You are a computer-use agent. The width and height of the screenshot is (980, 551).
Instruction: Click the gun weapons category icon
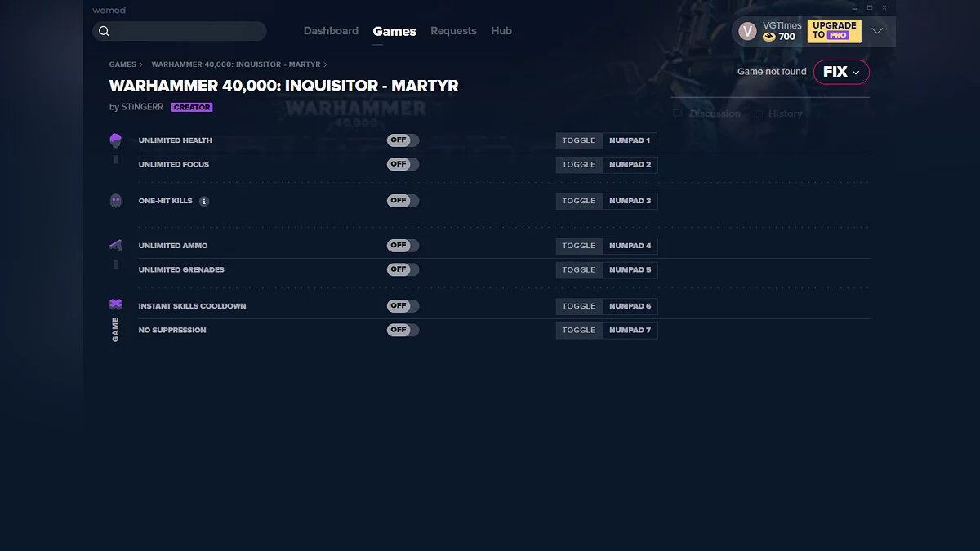click(116, 245)
